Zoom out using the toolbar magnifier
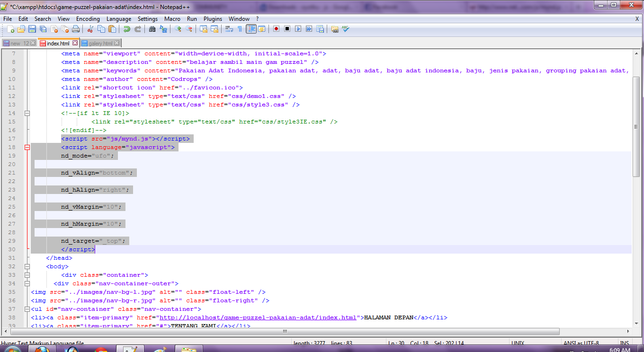This screenshot has height=352, width=644. tap(189, 29)
